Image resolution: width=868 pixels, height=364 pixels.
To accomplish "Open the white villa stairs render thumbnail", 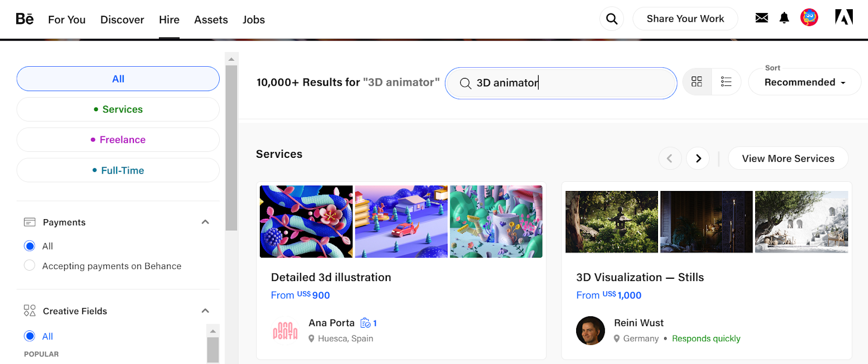I will point(801,221).
